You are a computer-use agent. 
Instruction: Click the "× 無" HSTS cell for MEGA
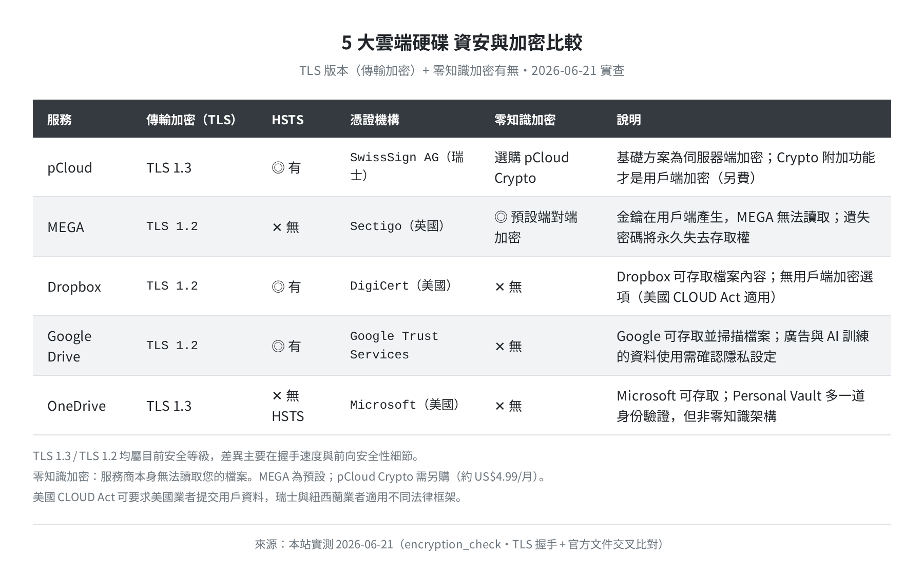pyautogui.click(x=285, y=227)
